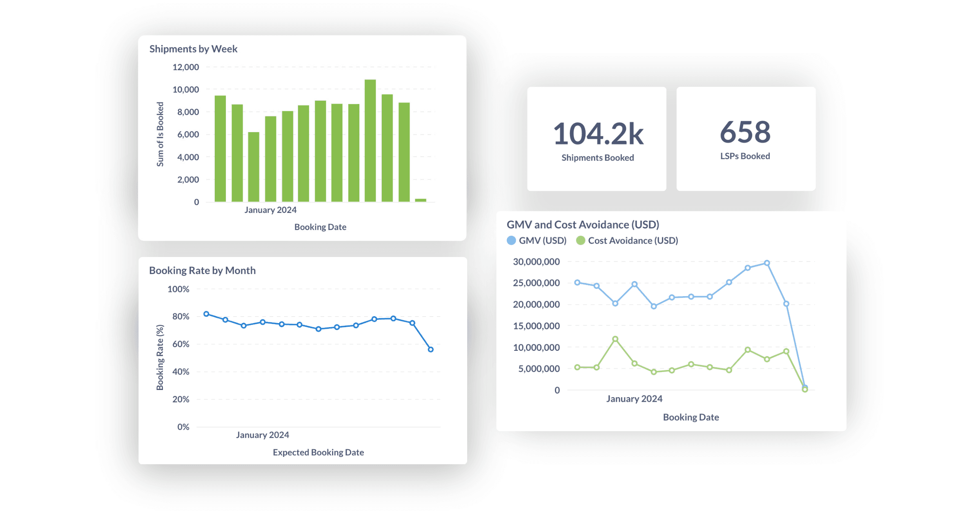Click the Shipments by Week chart title
Screen dimensions: 980x514
[x=193, y=49]
